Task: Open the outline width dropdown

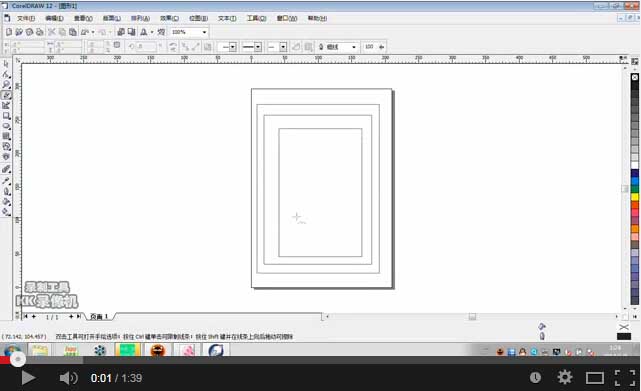Action: pos(354,47)
